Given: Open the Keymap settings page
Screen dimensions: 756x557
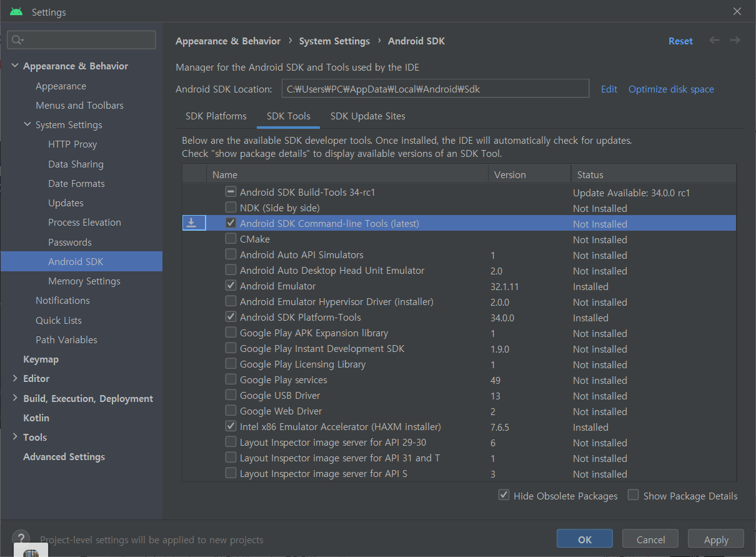Looking at the screenshot, I should point(41,359).
